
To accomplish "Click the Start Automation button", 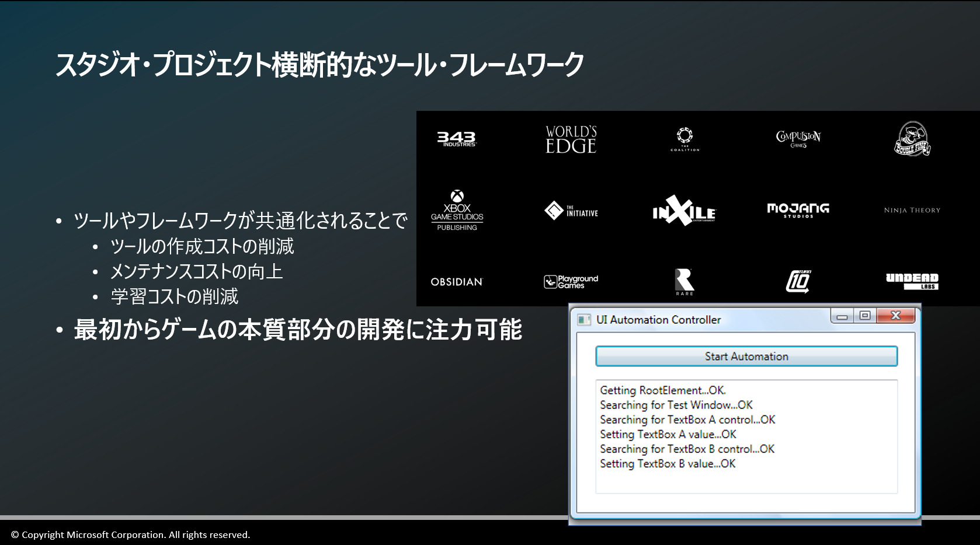I will pyautogui.click(x=746, y=357).
